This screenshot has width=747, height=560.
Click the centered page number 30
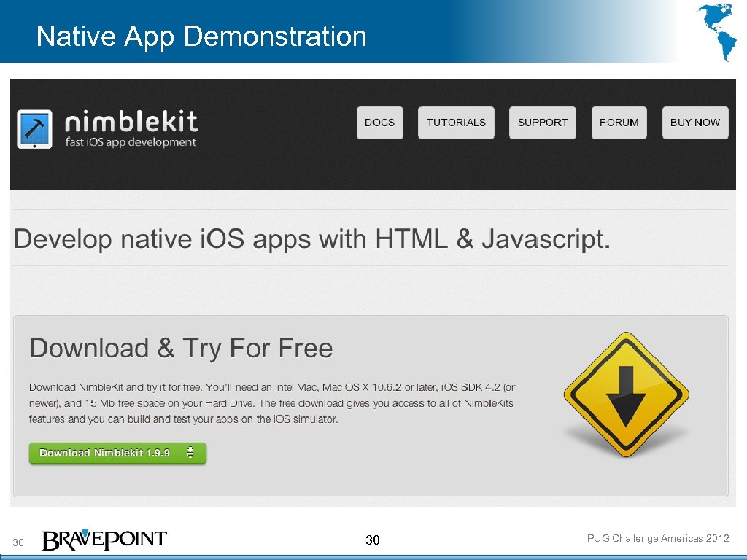click(x=373, y=540)
